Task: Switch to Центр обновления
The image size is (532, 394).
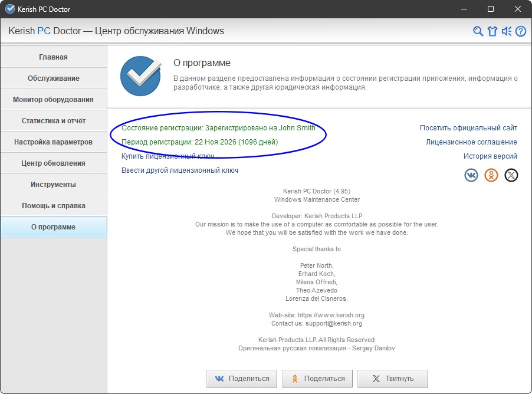Action: coord(53,163)
